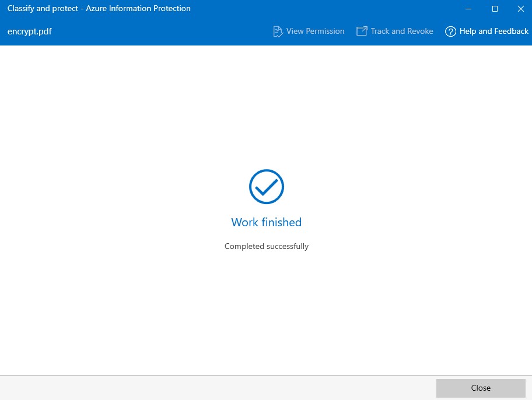Maximize the Classify and protect window
This screenshot has height=400, width=532.
click(495, 9)
